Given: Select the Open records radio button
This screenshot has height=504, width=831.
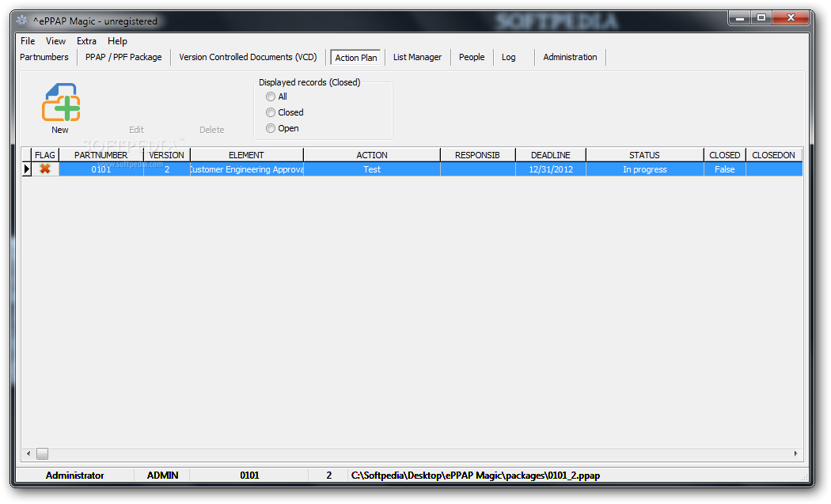Looking at the screenshot, I should (271, 128).
